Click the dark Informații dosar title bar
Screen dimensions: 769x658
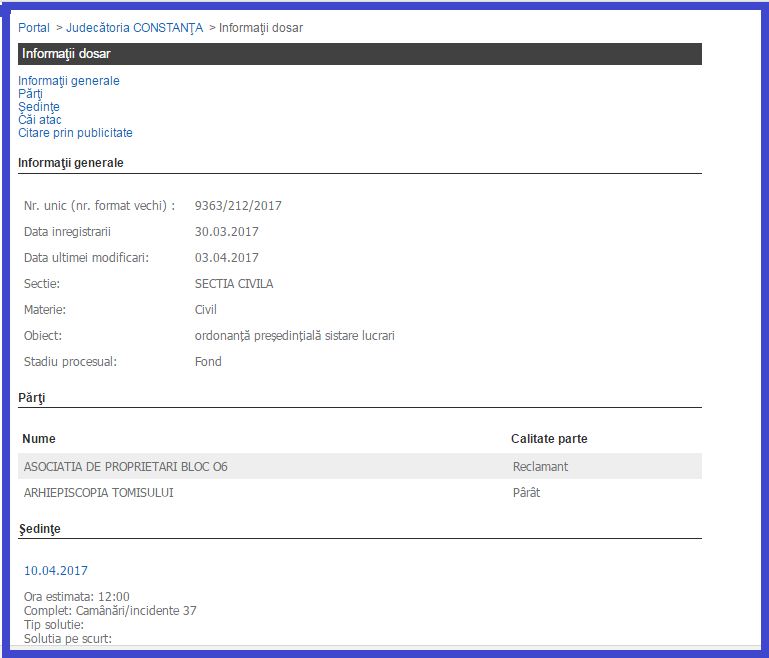360,54
